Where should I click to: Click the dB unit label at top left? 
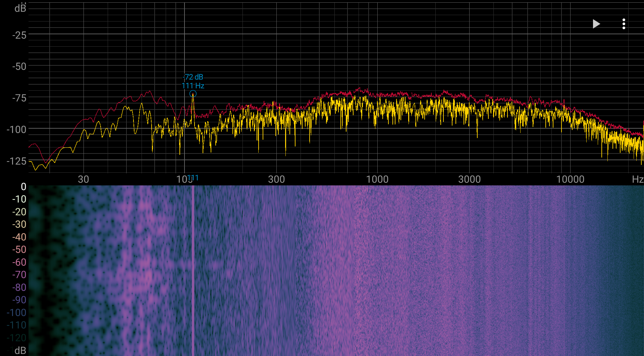point(20,8)
